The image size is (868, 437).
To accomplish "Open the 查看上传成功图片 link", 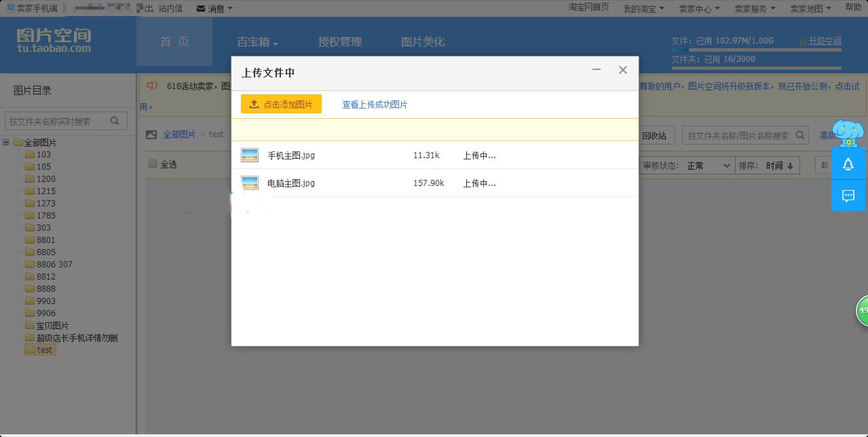I will tap(375, 105).
